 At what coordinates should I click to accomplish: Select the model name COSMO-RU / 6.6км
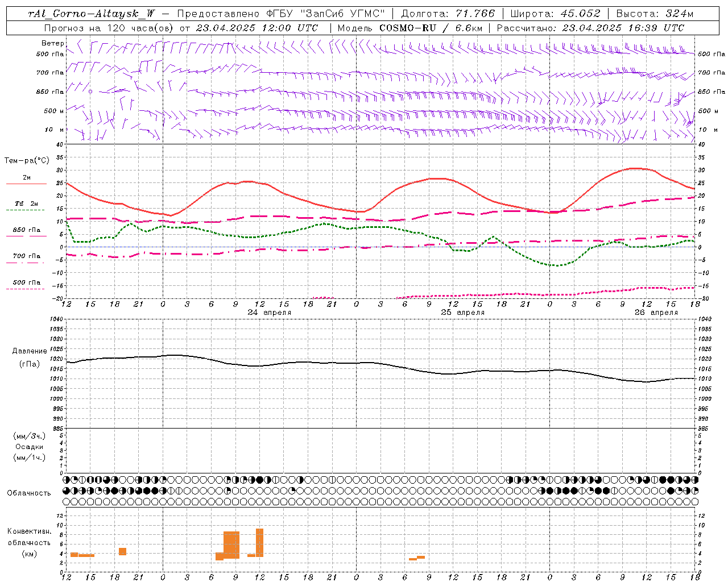coord(431,28)
